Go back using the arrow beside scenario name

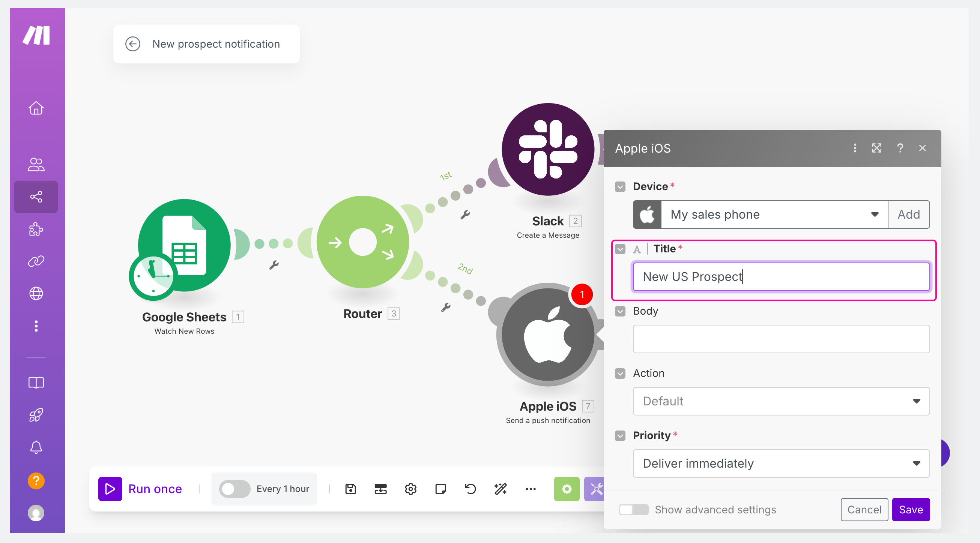(x=133, y=44)
